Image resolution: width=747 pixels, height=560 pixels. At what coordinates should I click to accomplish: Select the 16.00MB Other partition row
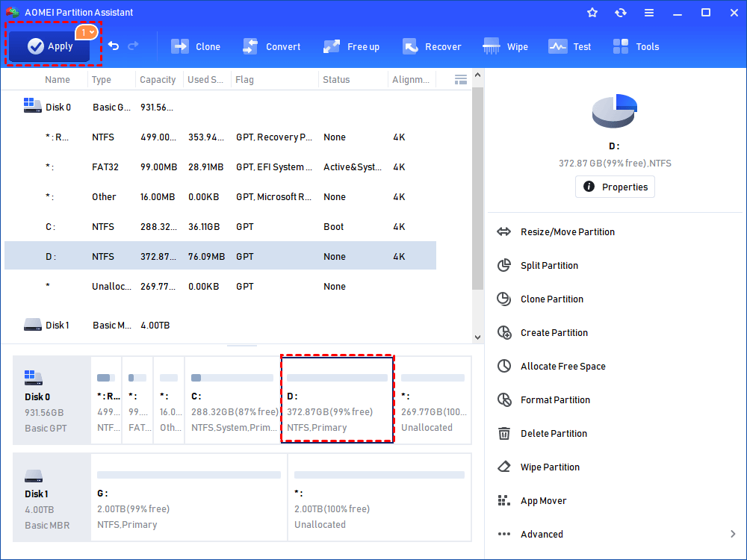(x=220, y=196)
